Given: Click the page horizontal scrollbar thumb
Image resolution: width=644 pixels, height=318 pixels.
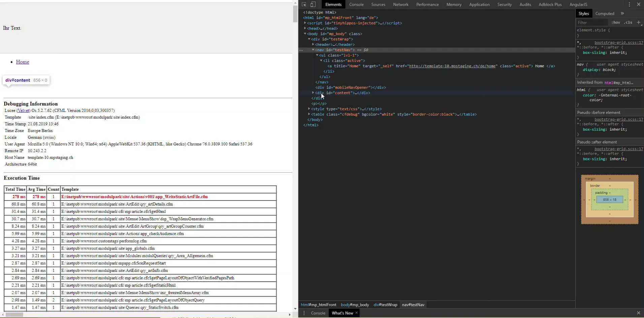Looking at the screenshot, I should click(x=14, y=315).
